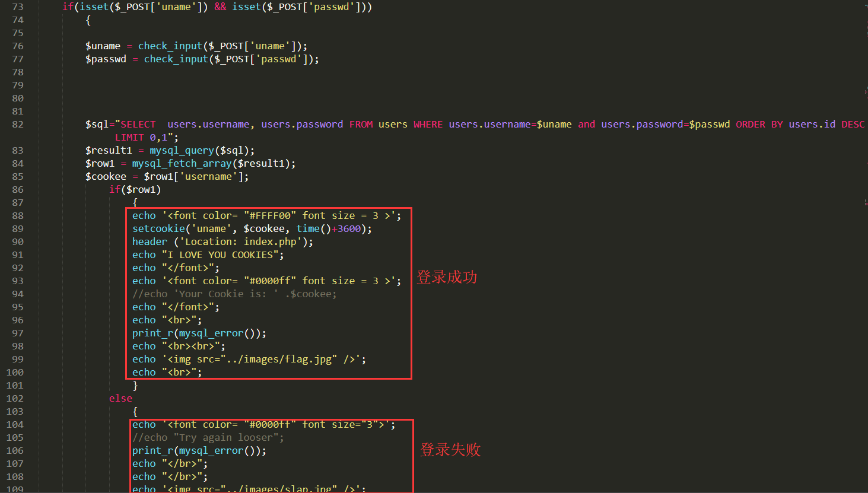The height and width of the screenshot is (493, 868).
Task: Click line number 79 in the gutter
Action: tap(18, 85)
